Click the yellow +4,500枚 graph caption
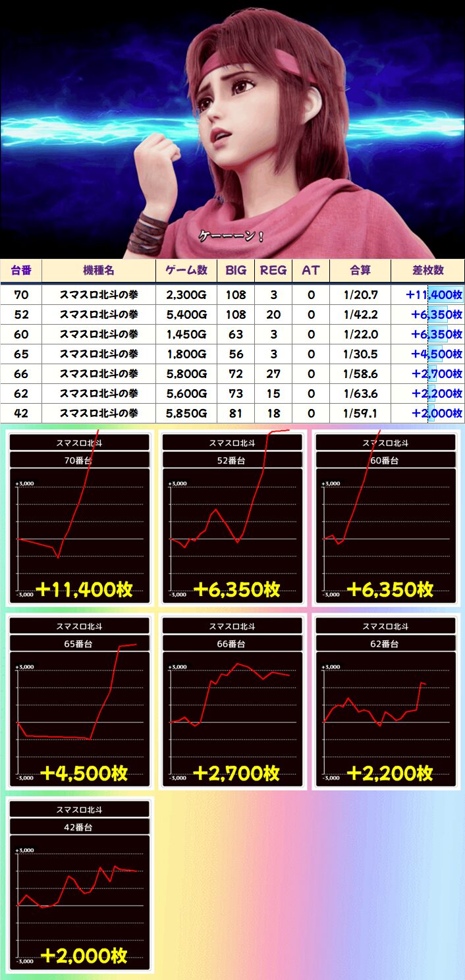This screenshot has height=980, width=465. [x=84, y=773]
